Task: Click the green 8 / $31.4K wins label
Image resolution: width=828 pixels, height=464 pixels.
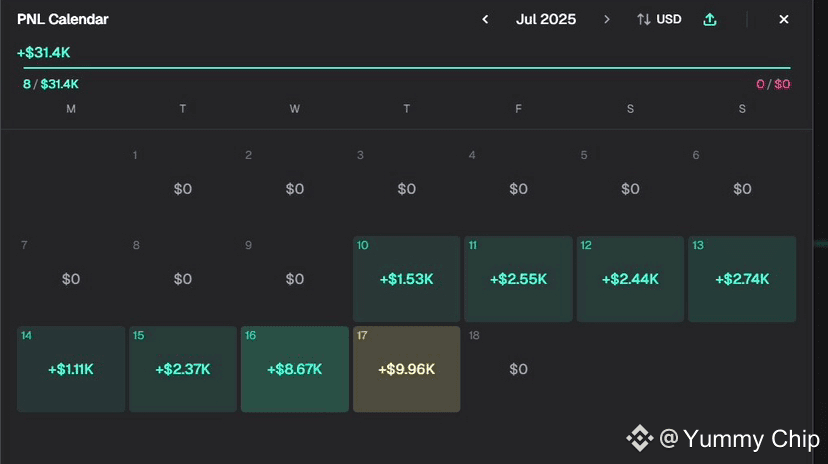Action: (51, 84)
